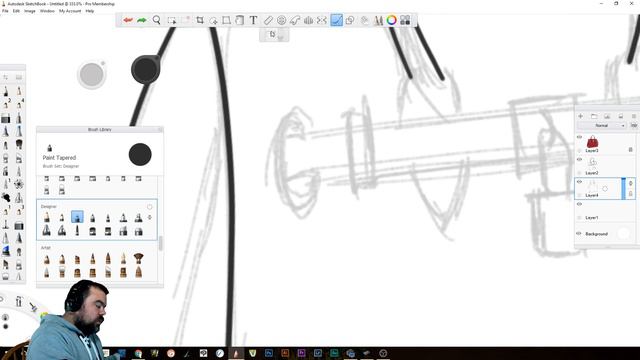
Task: Click the Designer set pin icon
Action: click(x=149, y=218)
